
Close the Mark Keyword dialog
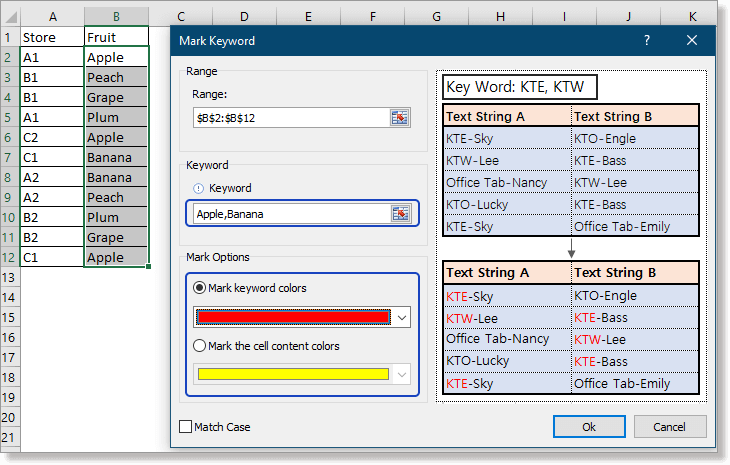[692, 40]
